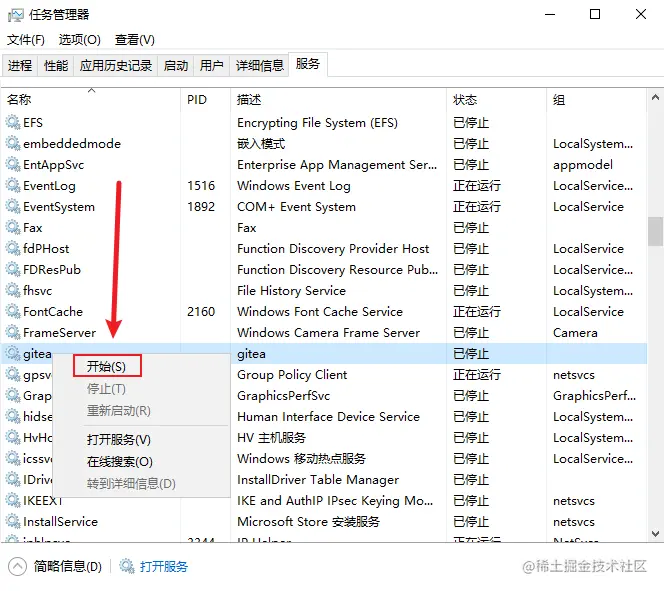Image resolution: width=664 pixels, height=591 pixels.
Task: Click the InstallDriver Table Manager description
Action: 318,480
